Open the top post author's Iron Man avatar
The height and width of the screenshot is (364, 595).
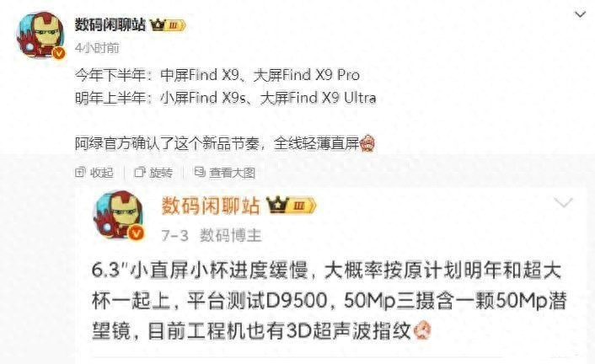tap(40, 35)
